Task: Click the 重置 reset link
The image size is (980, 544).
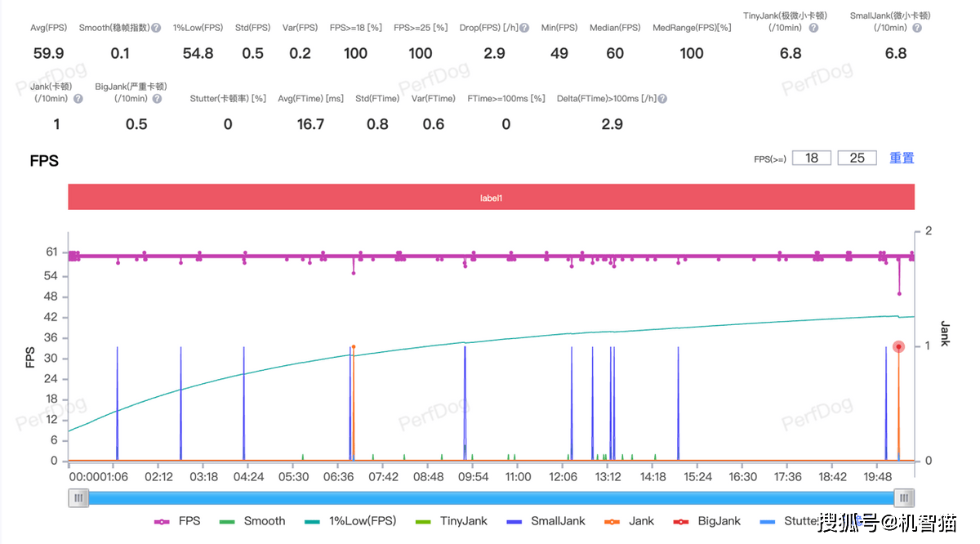Action: (902, 158)
